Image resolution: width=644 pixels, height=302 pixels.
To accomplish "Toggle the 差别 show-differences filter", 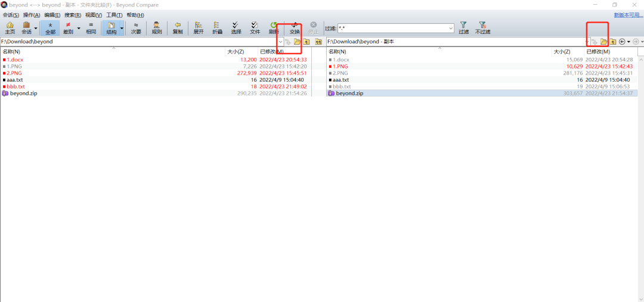I will pos(68,28).
